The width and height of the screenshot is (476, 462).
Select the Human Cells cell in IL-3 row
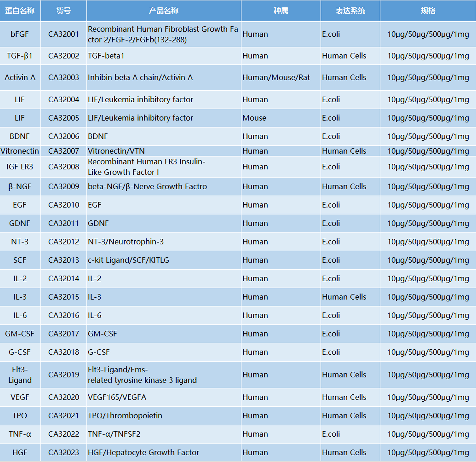(350, 297)
